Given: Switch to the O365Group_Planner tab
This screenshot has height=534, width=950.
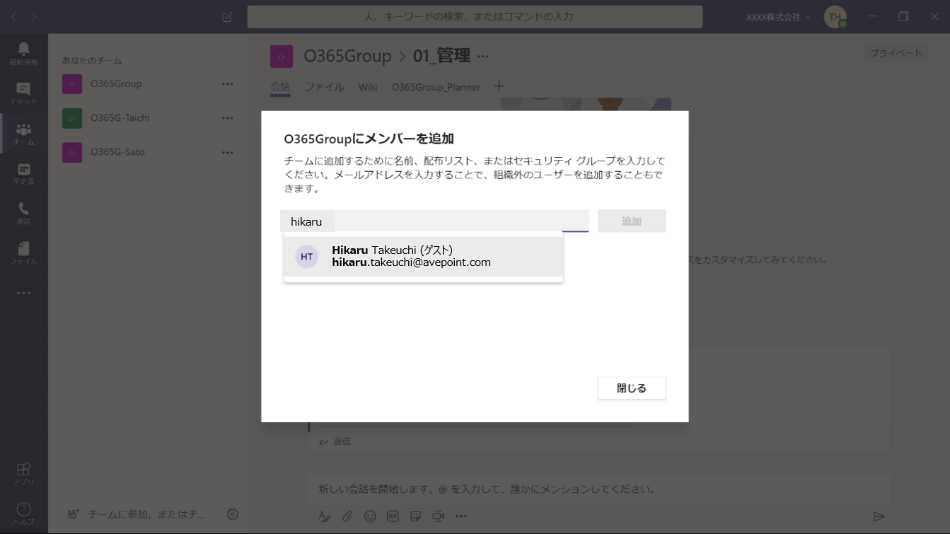Looking at the screenshot, I should (436, 87).
